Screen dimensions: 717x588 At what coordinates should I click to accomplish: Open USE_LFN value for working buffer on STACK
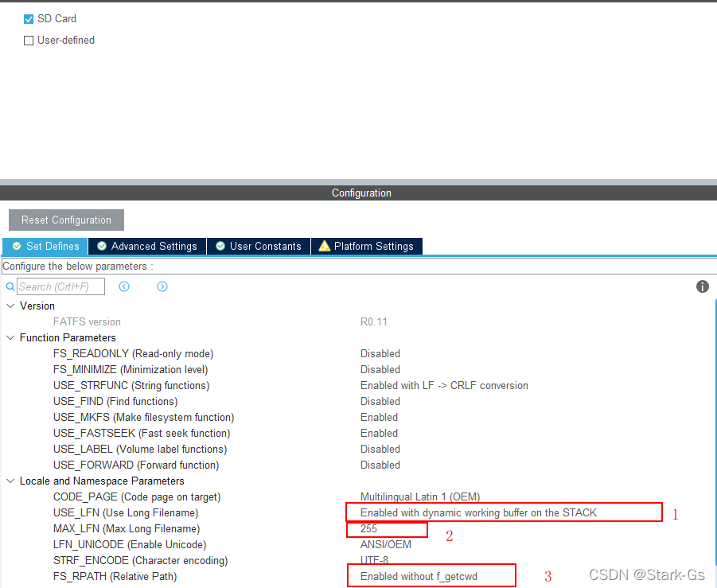[478, 513]
